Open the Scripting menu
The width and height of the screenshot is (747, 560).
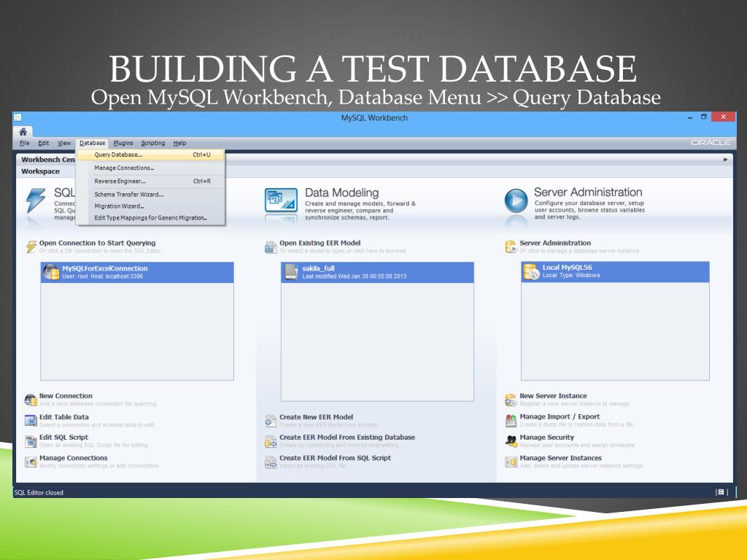point(153,143)
